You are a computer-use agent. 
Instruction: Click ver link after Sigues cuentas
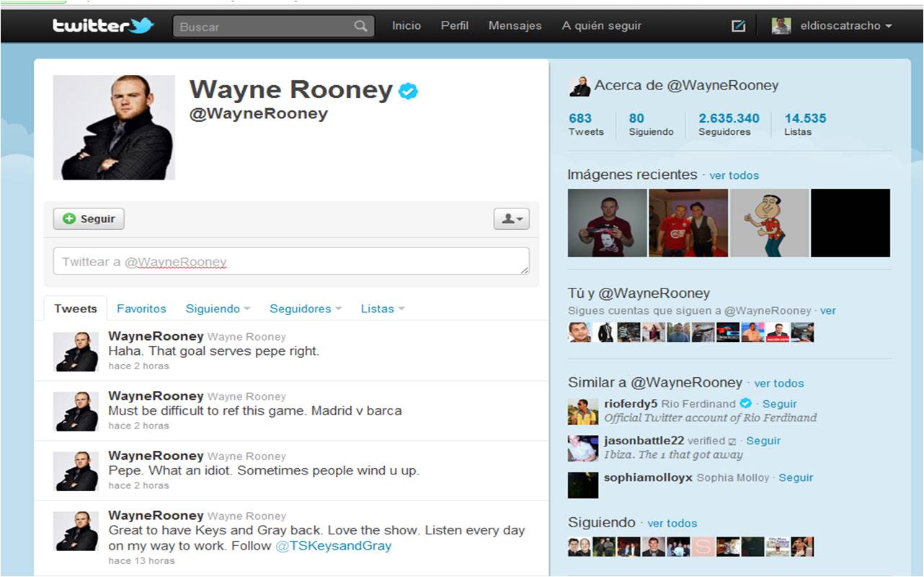click(828, 311)
